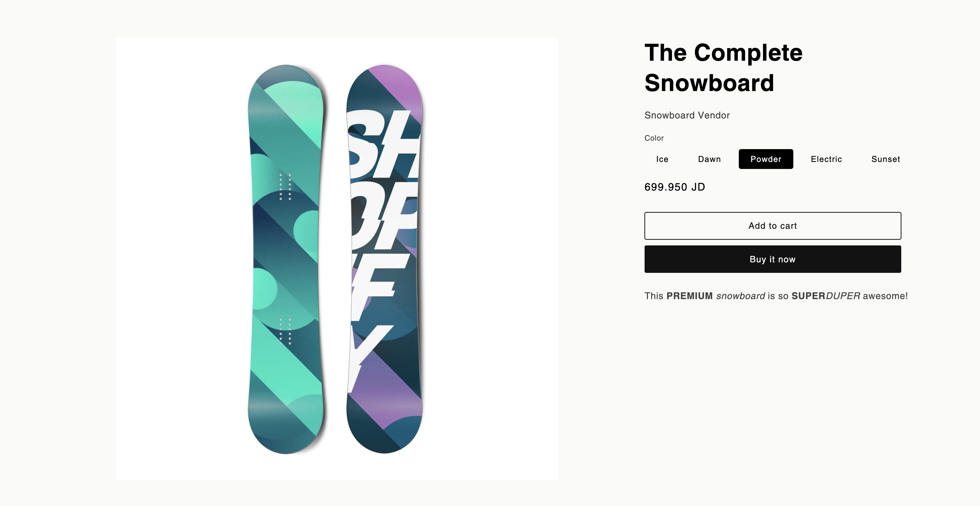
Task: Click the lower binding holes on teal snowboard
Action: (x=285, y=331)
